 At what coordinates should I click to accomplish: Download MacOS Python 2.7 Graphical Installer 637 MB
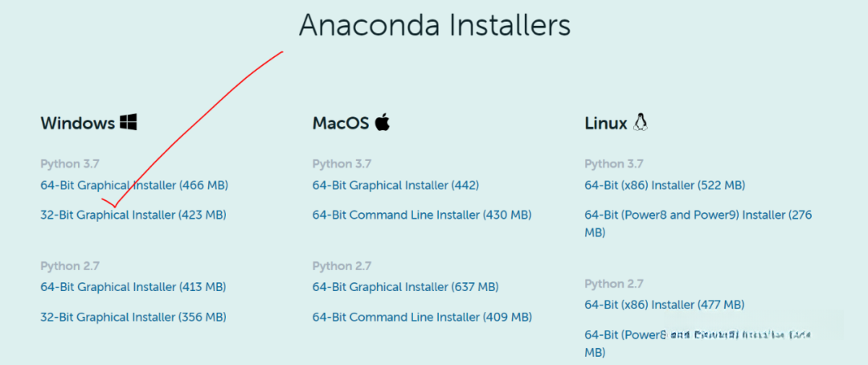[406, 287]
